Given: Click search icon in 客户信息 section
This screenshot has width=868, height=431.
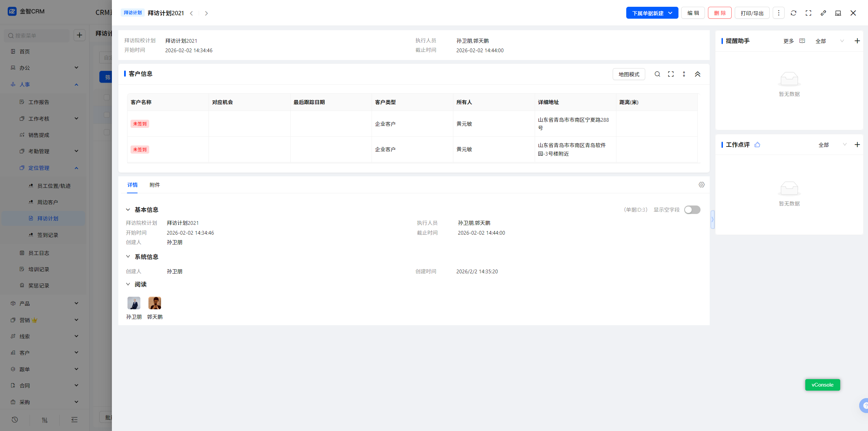Looking at the screenshot, I should coord(657,74).
